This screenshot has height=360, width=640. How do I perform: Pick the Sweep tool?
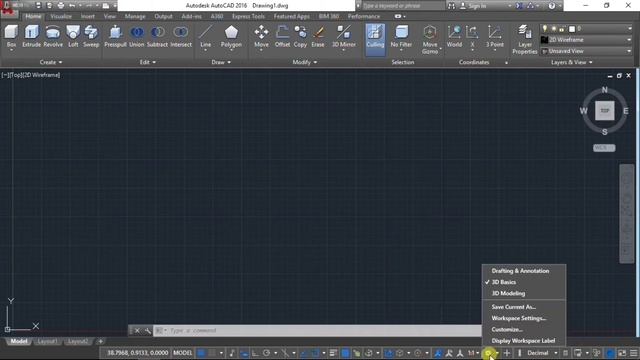91,36
